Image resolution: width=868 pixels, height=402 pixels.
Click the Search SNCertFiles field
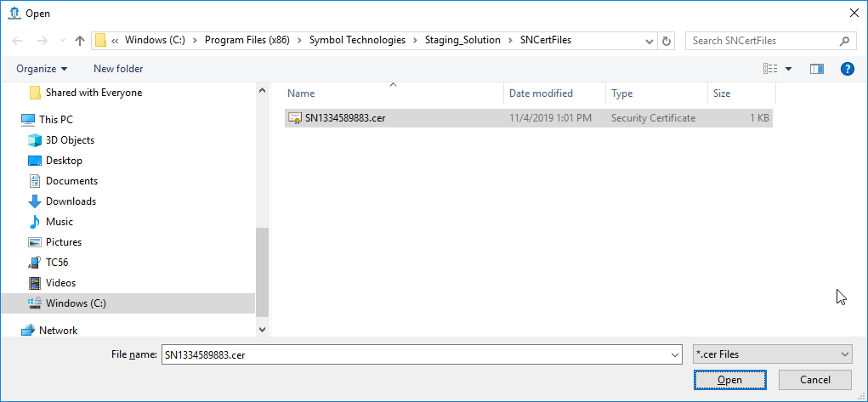[763, 41]
